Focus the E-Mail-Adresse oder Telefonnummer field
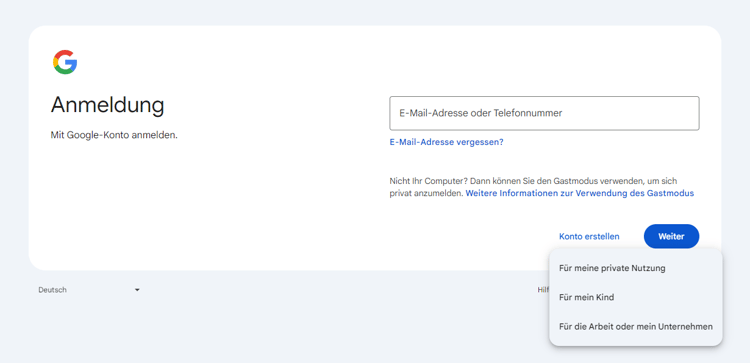The width and height of the screenshot is (750, 363). coord(544,113)
